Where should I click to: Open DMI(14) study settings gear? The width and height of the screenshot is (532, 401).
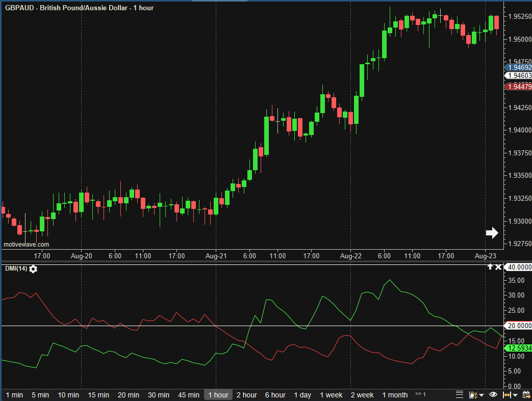[33, 269]
